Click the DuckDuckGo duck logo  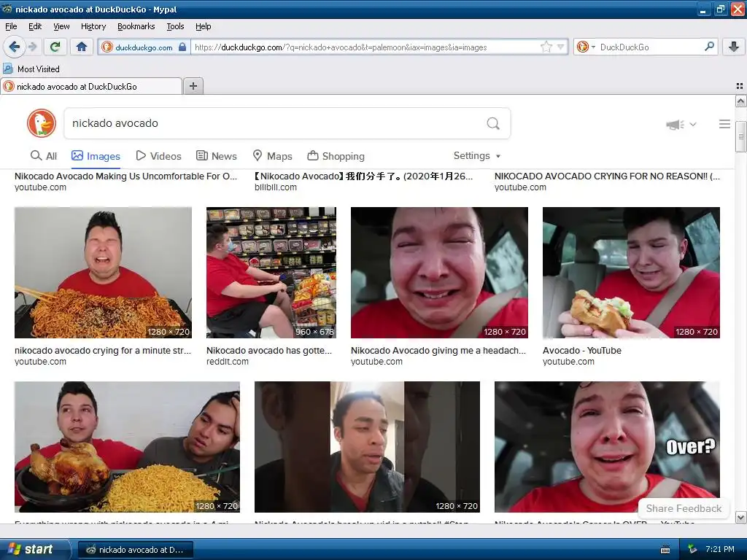pos(42,123)
